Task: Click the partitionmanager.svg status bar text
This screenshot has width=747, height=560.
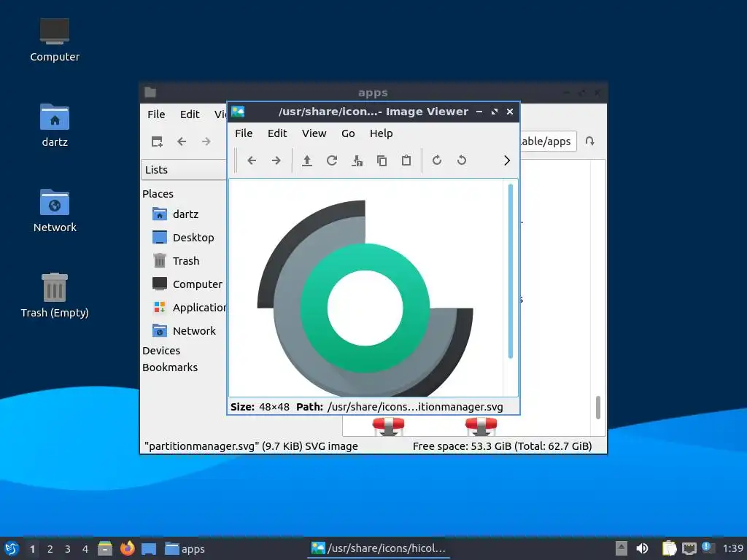Action: (251, 446)
